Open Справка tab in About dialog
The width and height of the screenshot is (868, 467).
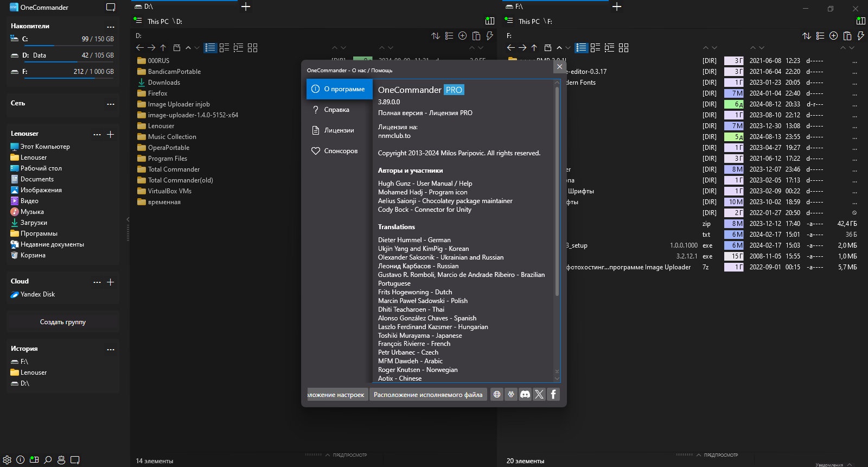click(340, 110)
